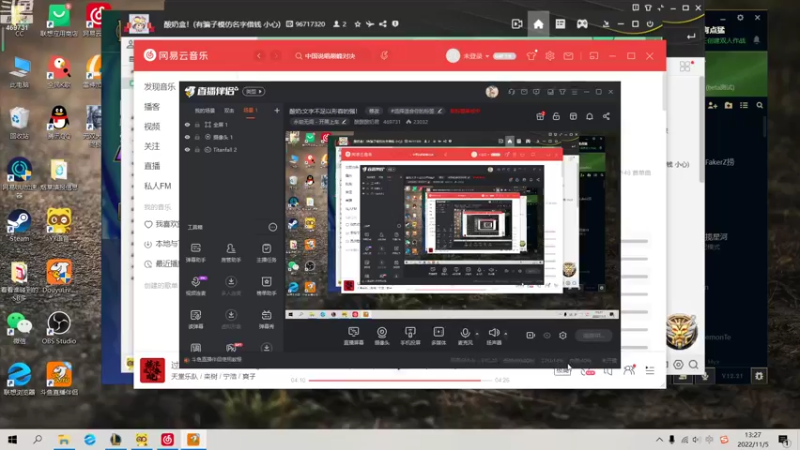Click the microphone icon in the streaming toolbar
Image resolution: width=800 pixels, height=450 pixels.
click(465, 333)
